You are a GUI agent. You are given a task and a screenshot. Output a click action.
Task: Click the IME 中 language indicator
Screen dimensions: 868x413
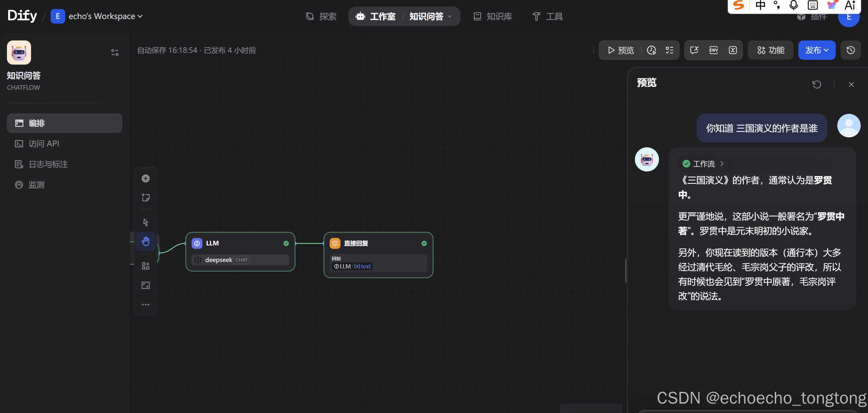[761, 5]
